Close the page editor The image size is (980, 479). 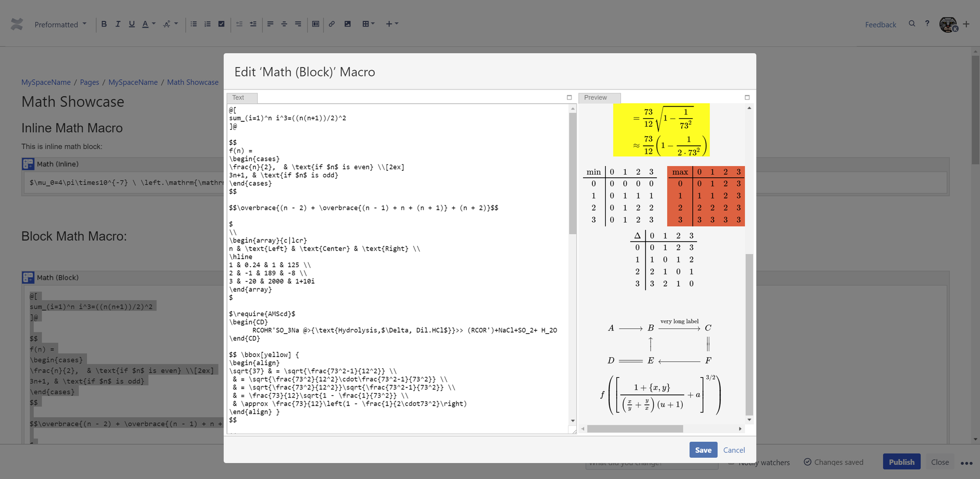[x=940, y=462]
